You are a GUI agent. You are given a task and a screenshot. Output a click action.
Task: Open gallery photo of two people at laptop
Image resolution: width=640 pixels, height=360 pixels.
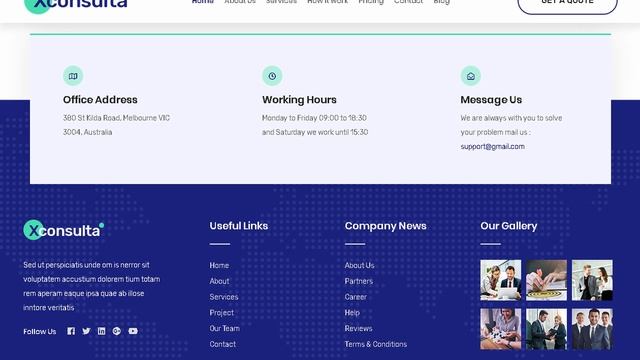[x=500, y=280]
